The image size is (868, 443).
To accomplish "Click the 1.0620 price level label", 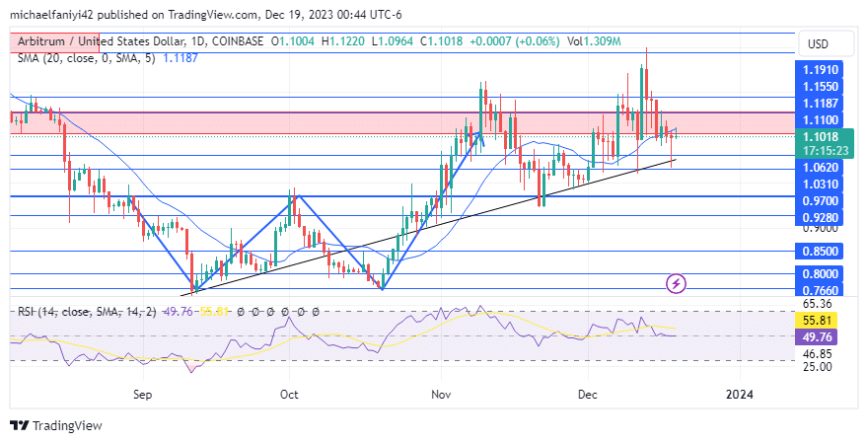I will (x=820, y=167).
